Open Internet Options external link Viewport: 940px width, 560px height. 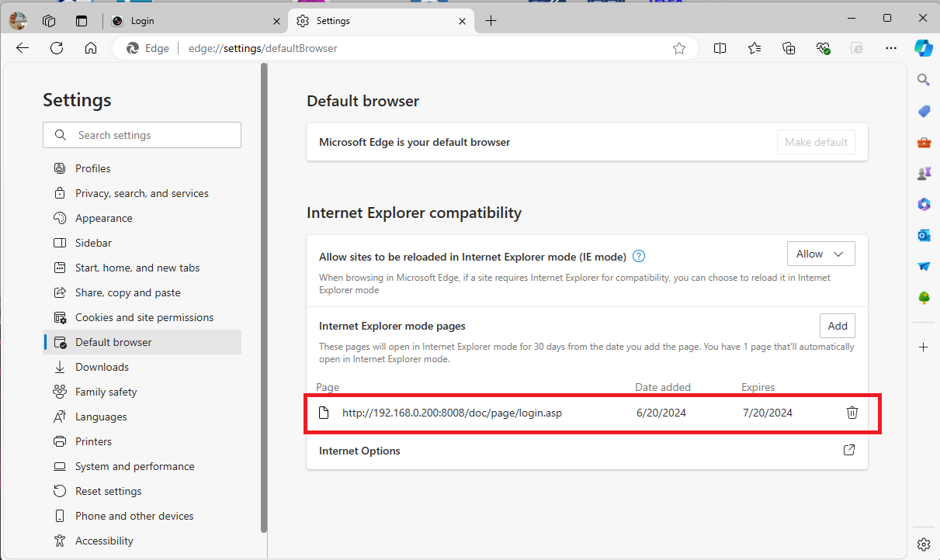point(849,450)
